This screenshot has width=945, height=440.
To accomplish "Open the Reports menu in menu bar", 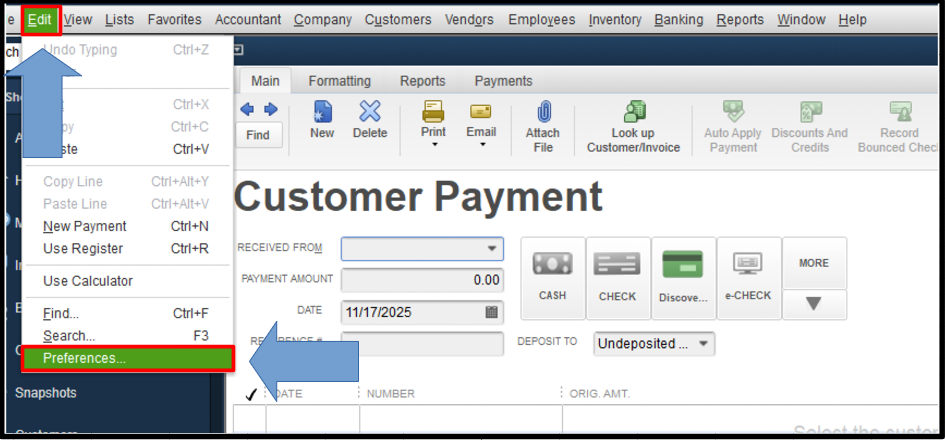I will (740, 20).
